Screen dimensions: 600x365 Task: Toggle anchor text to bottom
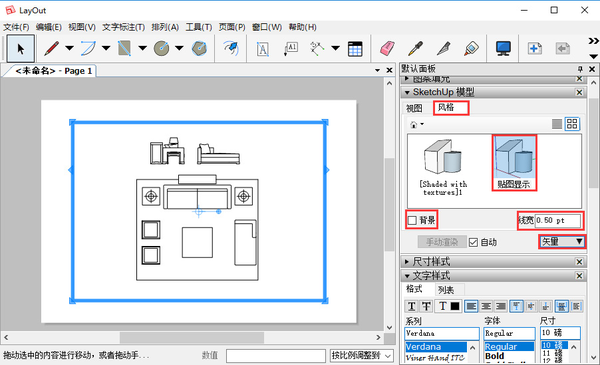[x=546, y=306]
